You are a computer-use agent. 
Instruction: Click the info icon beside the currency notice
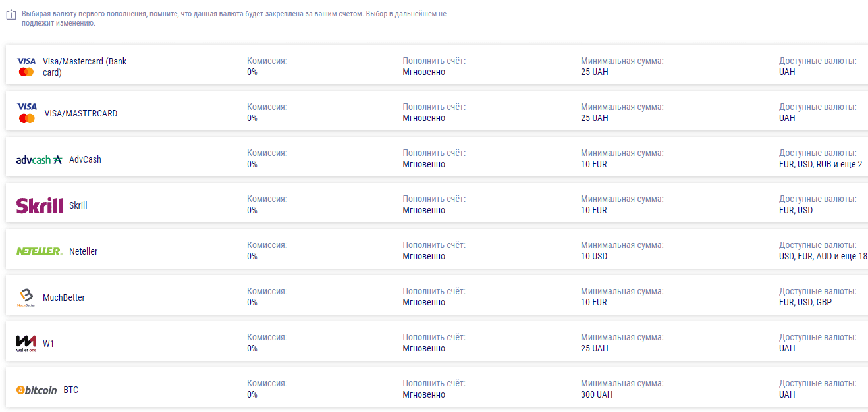click(x=11, y=15)
